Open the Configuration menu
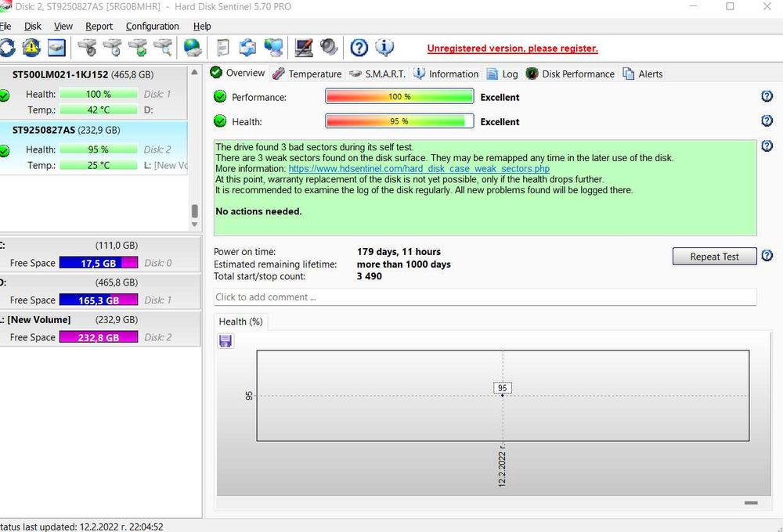 [153, 27]
